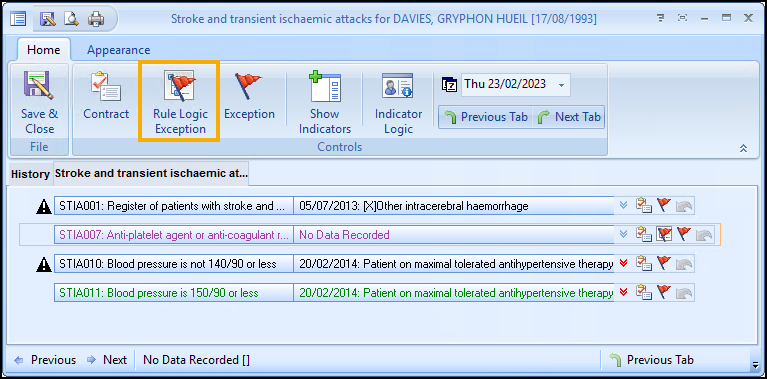
Task: Click the Next Tab button in ribbon
Action: point(569,117)
